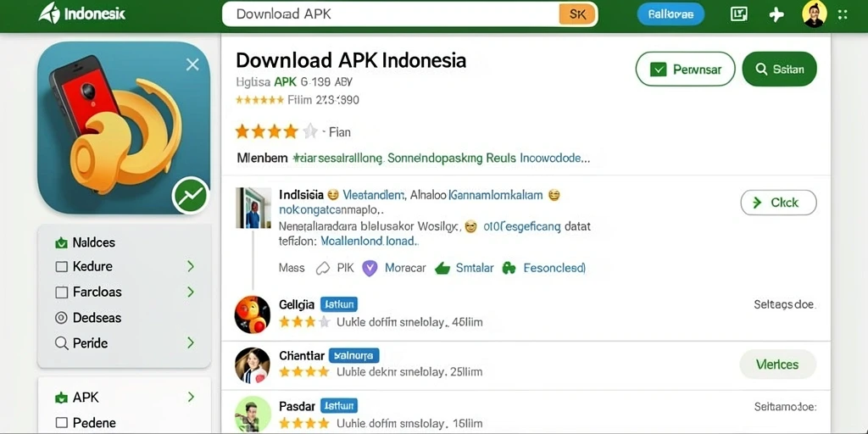
Task: Click Pasdar's four-star rating
Action: point(304,424)
